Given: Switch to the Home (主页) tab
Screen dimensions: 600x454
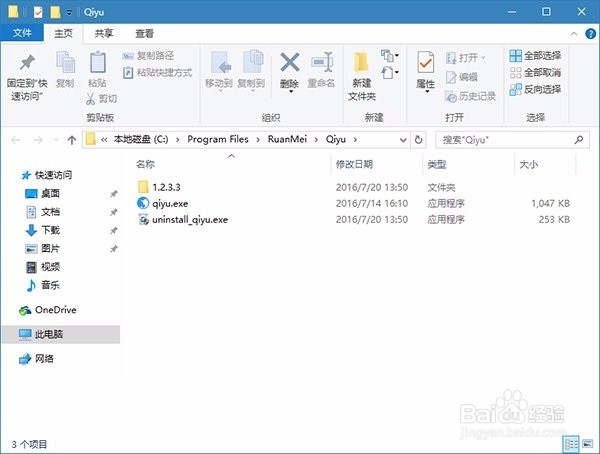Looking at the screenshot, I should click(x=64, y=33).
